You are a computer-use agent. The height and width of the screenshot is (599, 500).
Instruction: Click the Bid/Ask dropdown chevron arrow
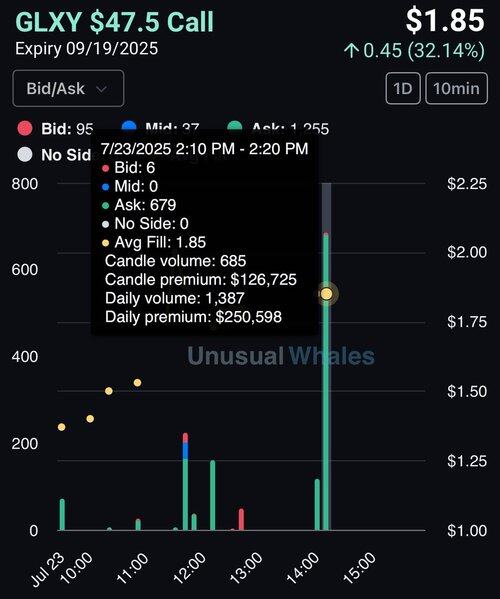coord(101,89)
